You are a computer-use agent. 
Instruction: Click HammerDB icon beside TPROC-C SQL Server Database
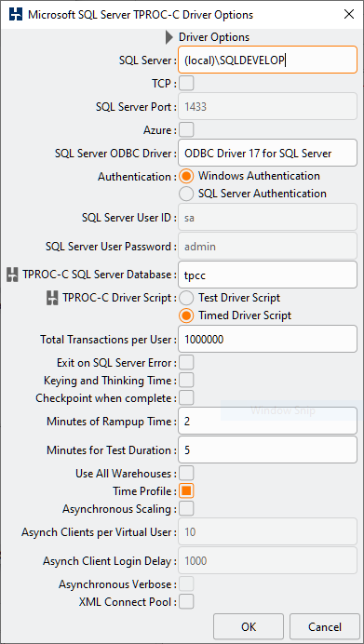[13, 275]
